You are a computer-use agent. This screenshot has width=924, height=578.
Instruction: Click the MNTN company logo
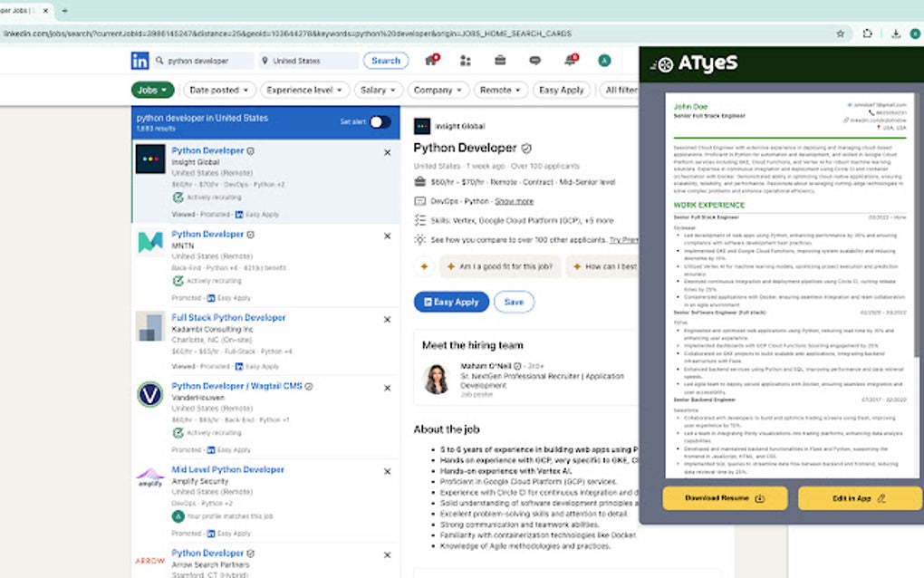[x=150, y=242]
